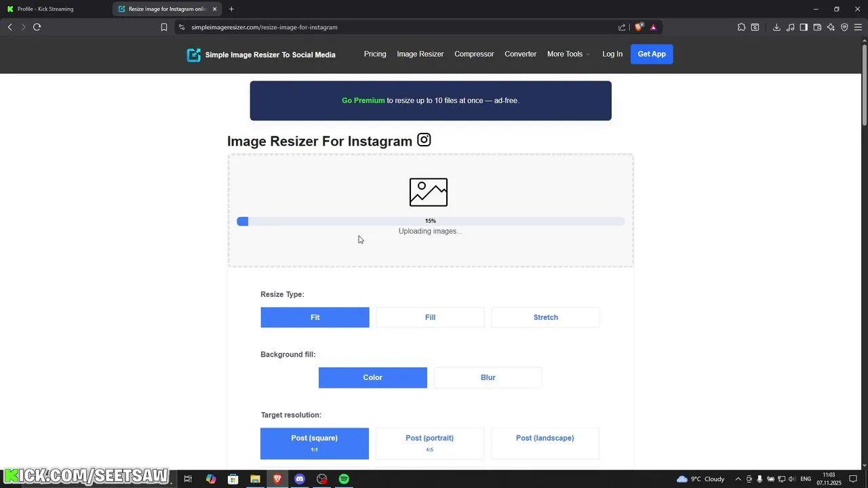
Task: Select the Fill resize type
Action: (x=430, y=317)
